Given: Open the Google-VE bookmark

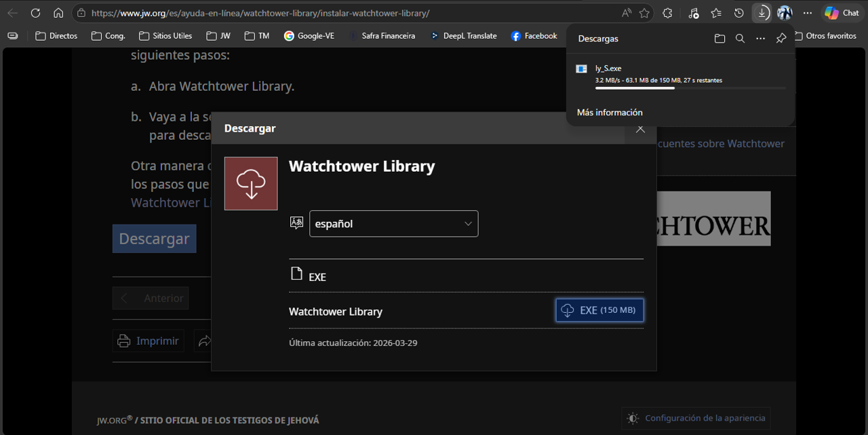Looking at the screenshot, I should [309, 35].
